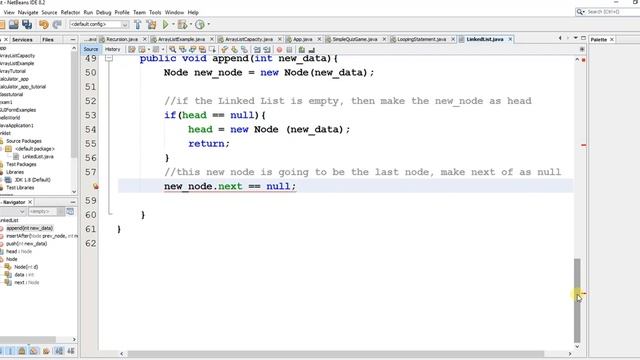Click the Start Macro Recording editor icon
Image resolution: width=640 pixels, height=360 pixels.
pos(279,49)
